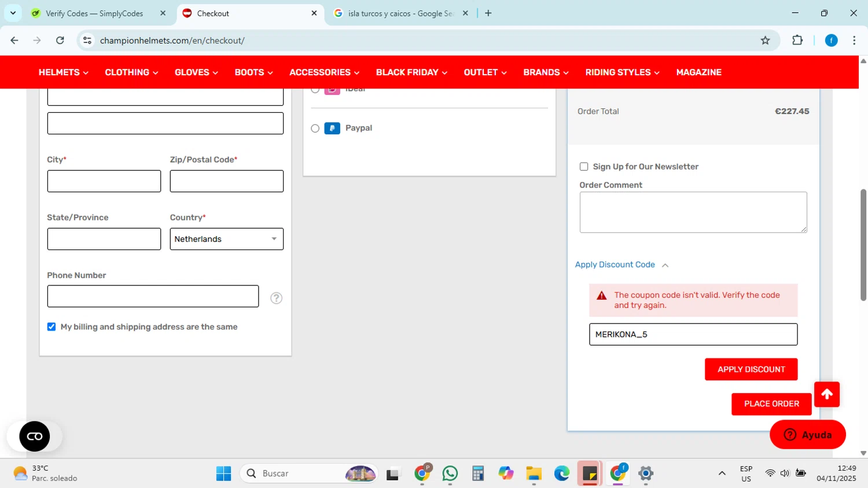868x488 pixels.
Task: Open the ESP US language indicator
Action: point(746,474)
